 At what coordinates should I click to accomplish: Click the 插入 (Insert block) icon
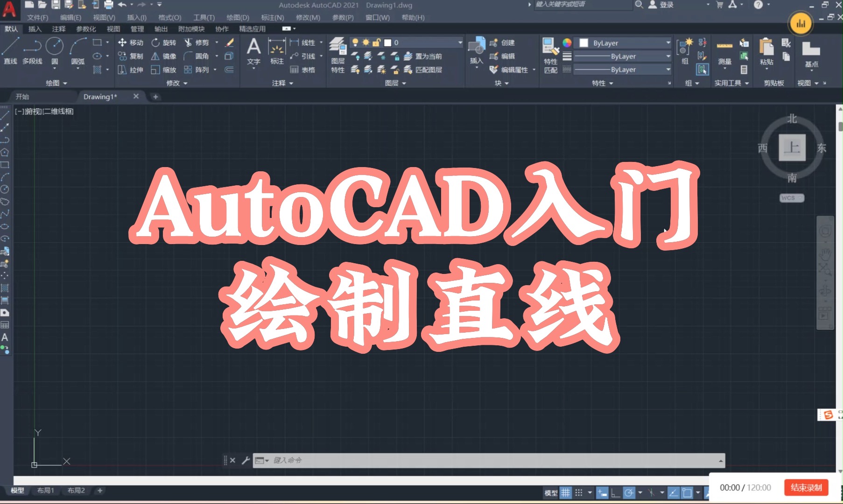tap(477, 46)
